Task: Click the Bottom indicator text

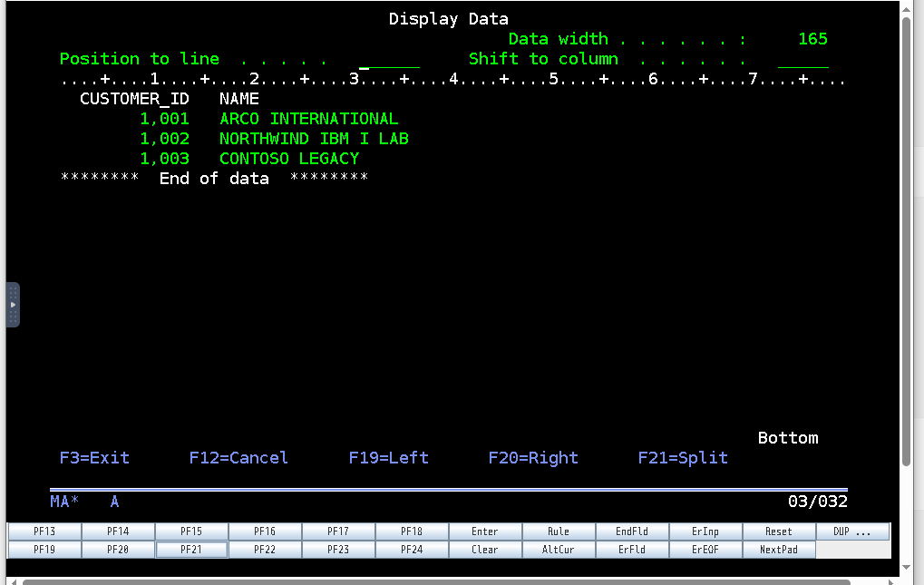Action: point(788,438)
